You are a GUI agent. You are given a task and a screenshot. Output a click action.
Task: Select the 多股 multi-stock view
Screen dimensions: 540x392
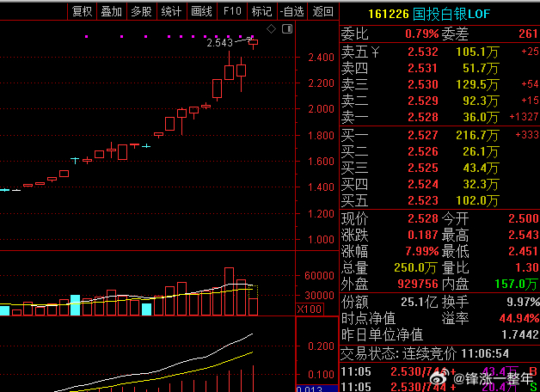[142, 11]
